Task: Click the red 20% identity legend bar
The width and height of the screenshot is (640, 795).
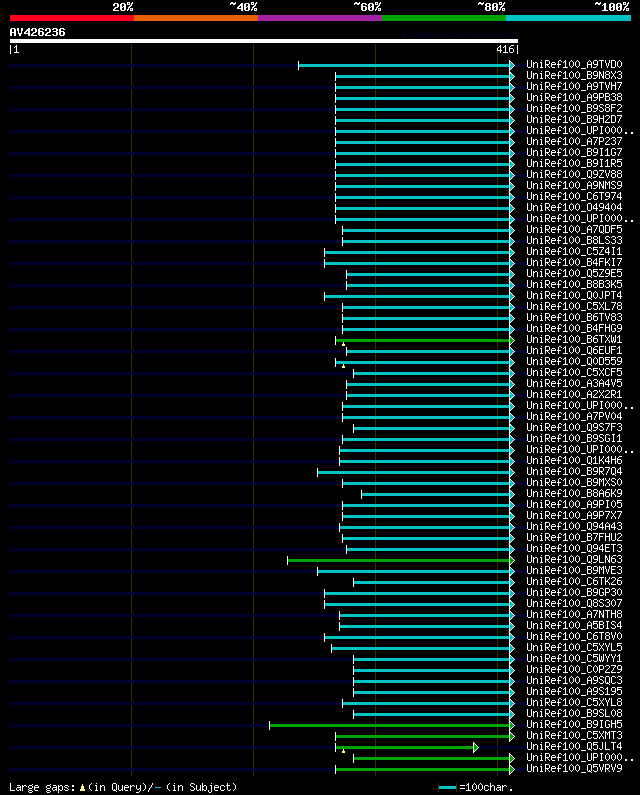Action: pyautogui.click(x=72, y=18)
